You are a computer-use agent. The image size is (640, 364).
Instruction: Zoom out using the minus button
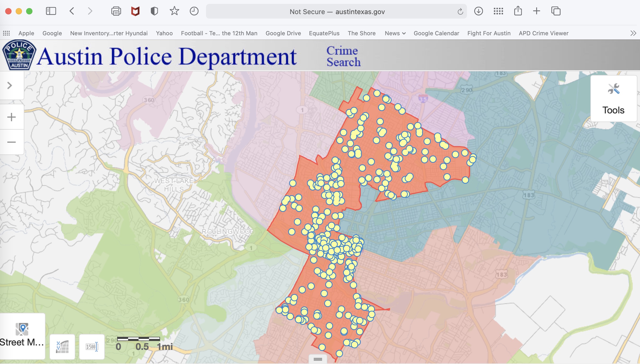12,142
